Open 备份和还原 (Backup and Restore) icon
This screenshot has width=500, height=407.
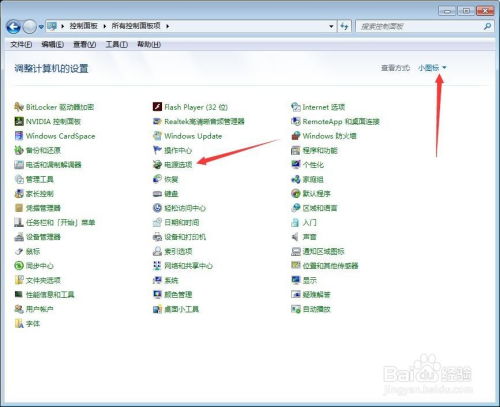(x=19, y=150)
